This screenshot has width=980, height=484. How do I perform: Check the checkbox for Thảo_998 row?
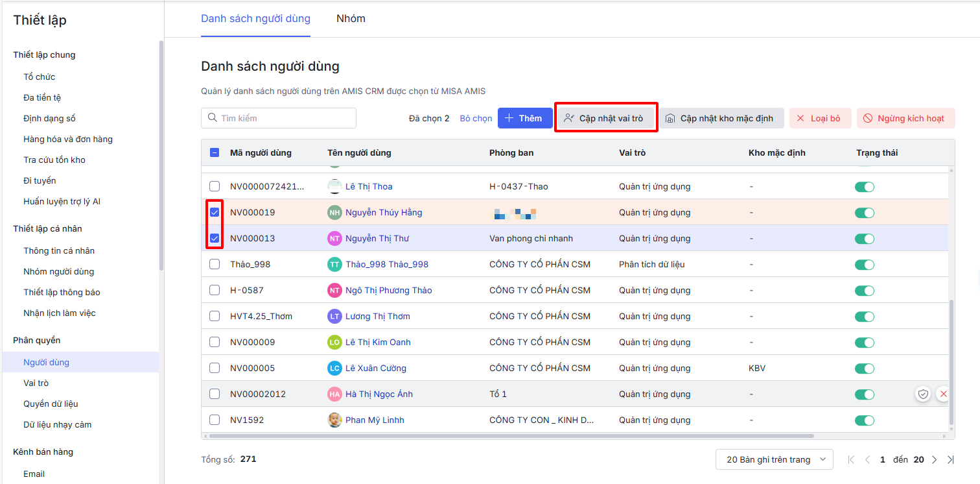[x=215, y=264]
